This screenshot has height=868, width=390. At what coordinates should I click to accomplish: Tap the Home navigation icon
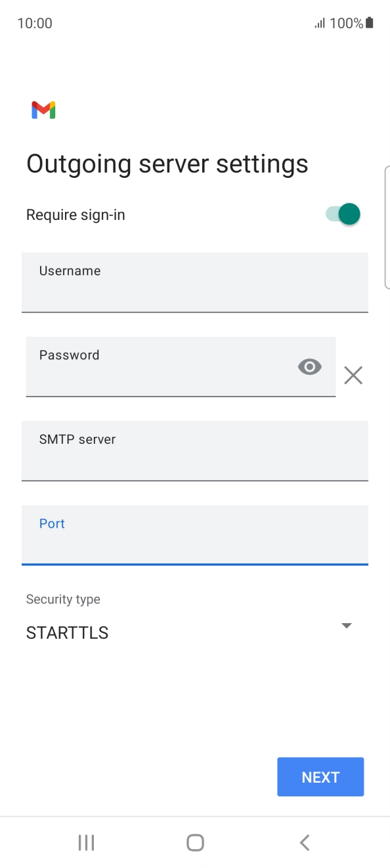(194, 842)
